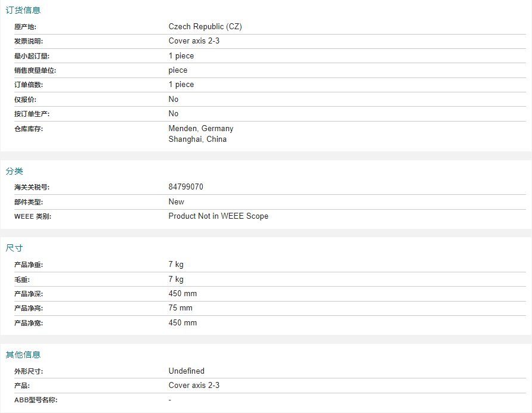
Task: Select the customs tariff number 84799070
Action: pyautogui.click(x=186, y=187)
